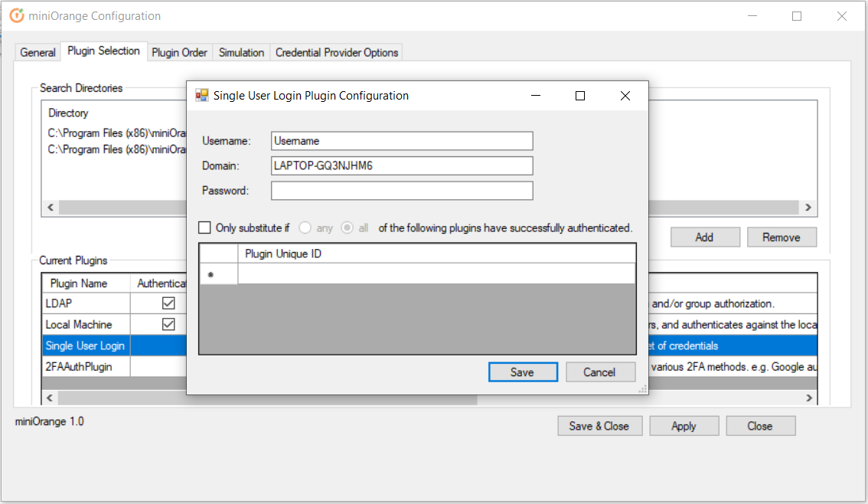Toggle the LDAP Authentication checkbox
This screenshot has height=504, width=868.
168,303
